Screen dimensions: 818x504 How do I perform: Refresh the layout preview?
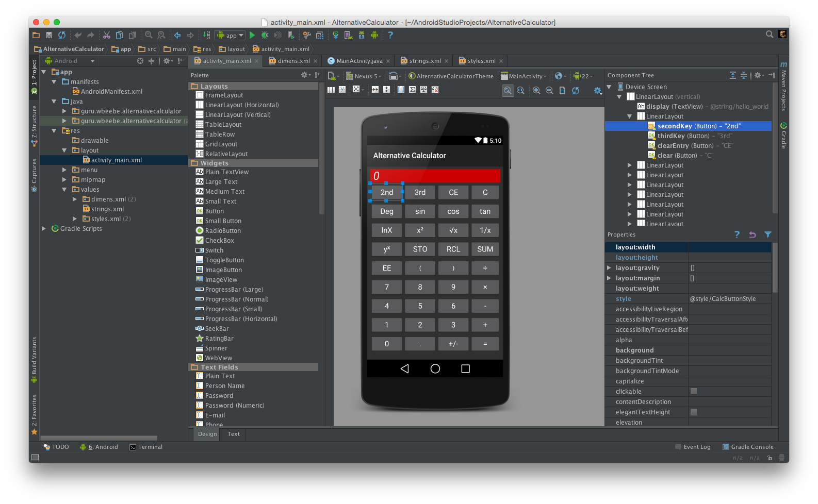coord(576,90)
